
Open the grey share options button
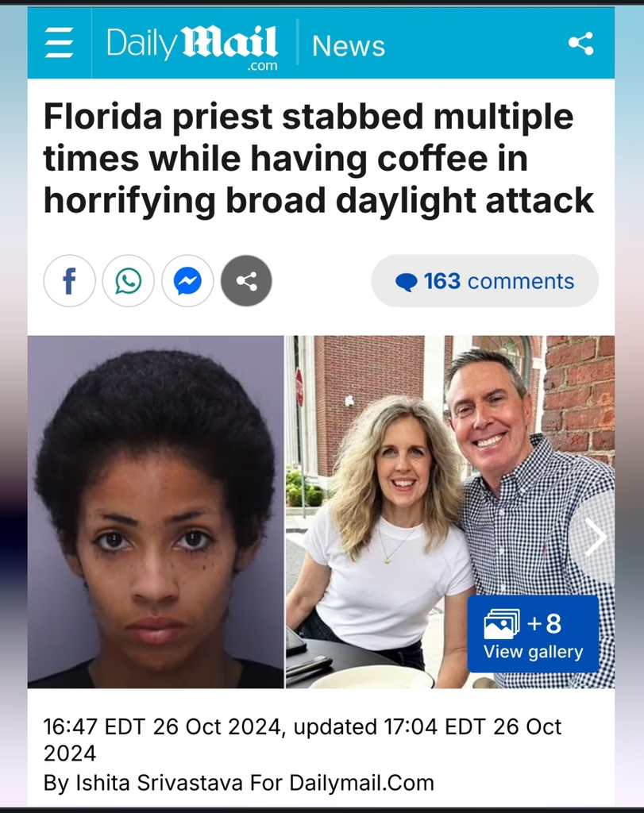point(246,280)
